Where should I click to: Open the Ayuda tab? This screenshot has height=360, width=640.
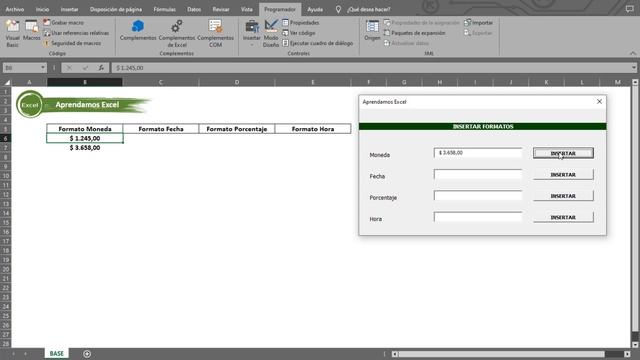315,9
